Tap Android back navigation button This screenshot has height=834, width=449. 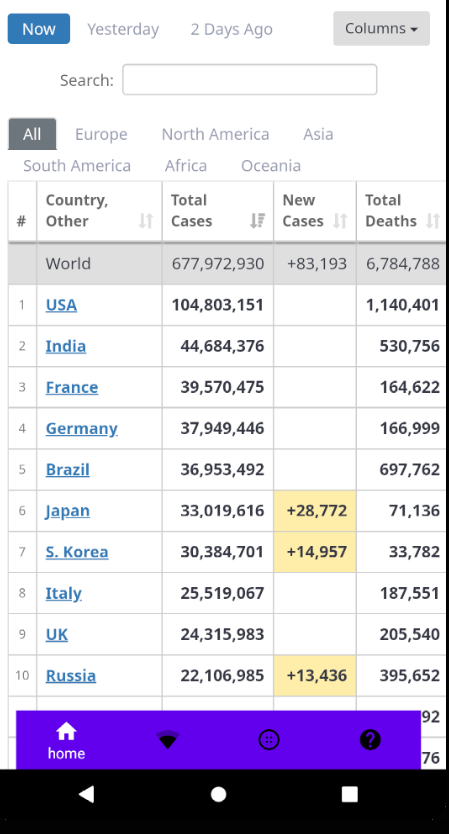coord(86,794)
